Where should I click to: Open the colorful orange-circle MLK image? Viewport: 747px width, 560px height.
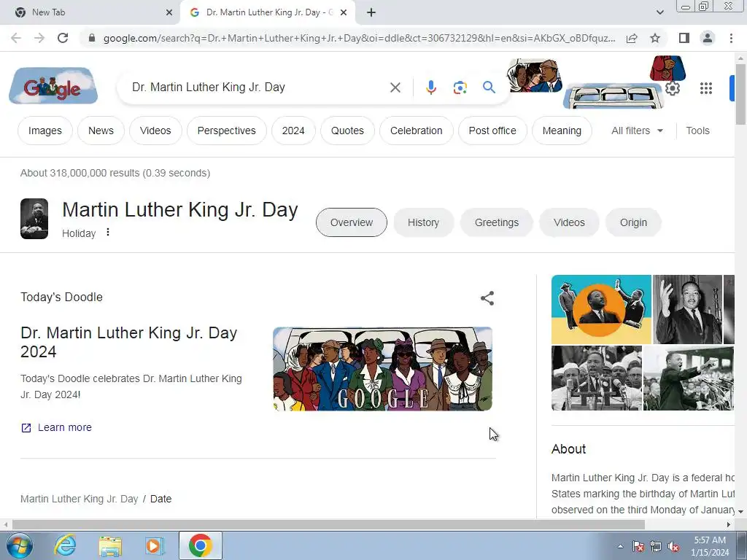click(x=601, y=309)
